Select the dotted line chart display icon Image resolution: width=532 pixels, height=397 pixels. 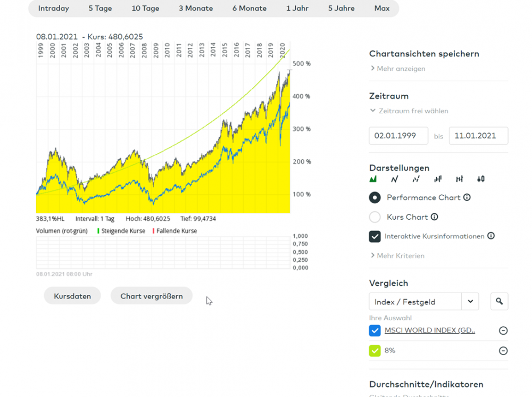coord(416,179)
